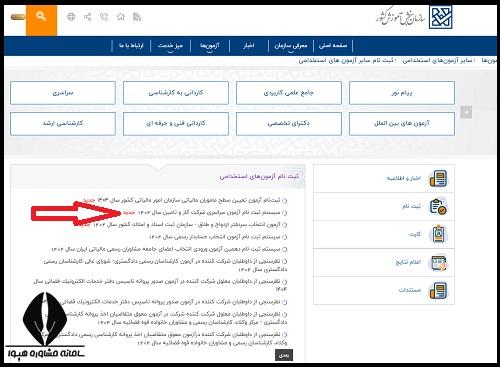Click the ثبت نام آزمون‌های استخدامی heading

259,176
